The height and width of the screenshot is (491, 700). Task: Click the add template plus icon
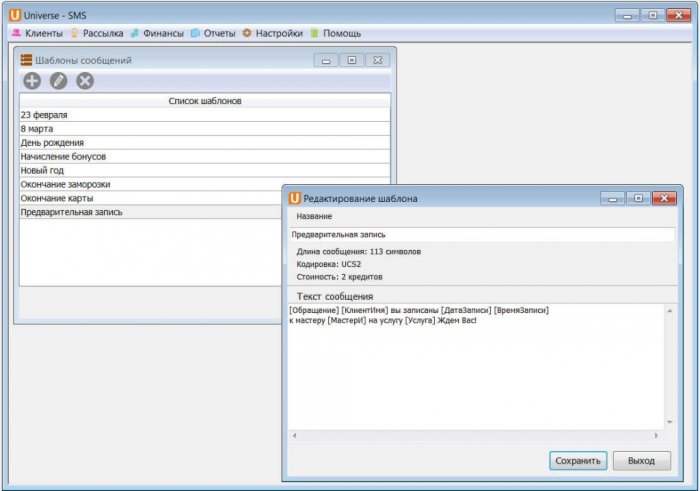point(32,81)
